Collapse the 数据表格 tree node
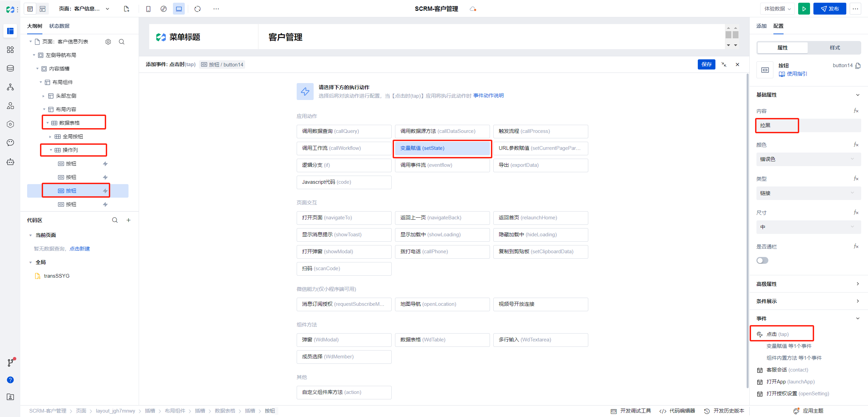The width and height of the screenshot is (868, 417). [x=47, y=123]
